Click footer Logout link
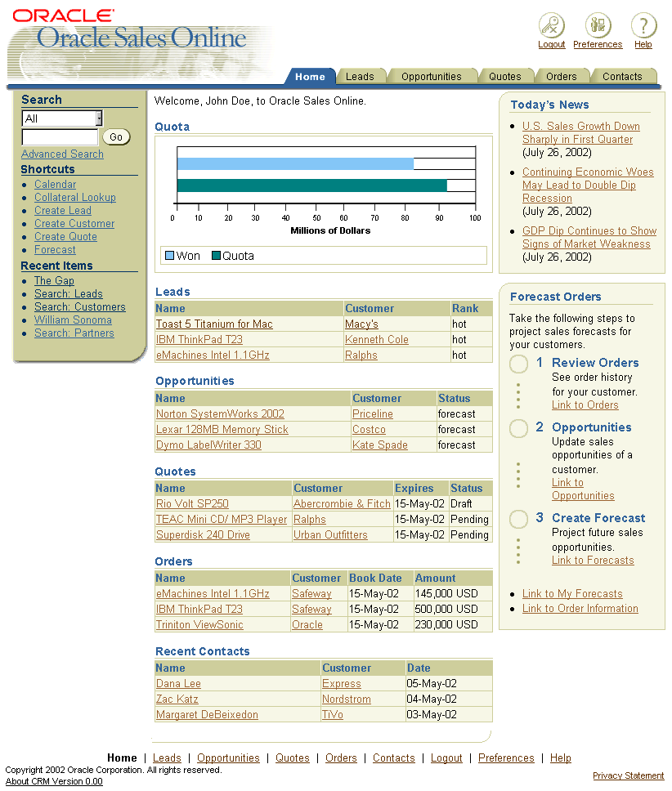Viewport: 672px width, 791px height. click(x=446, y=757)
